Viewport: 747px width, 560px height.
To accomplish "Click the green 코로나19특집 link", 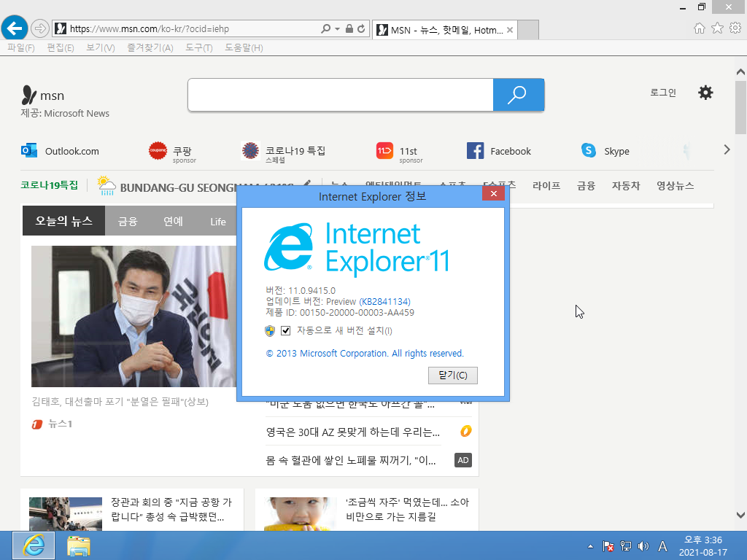I will (49, 185).
